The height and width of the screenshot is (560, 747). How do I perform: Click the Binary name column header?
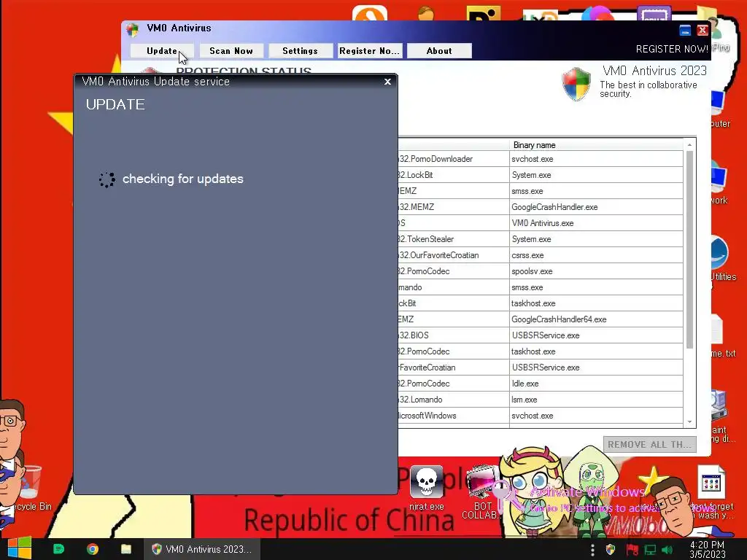click(x=596, y=145)
